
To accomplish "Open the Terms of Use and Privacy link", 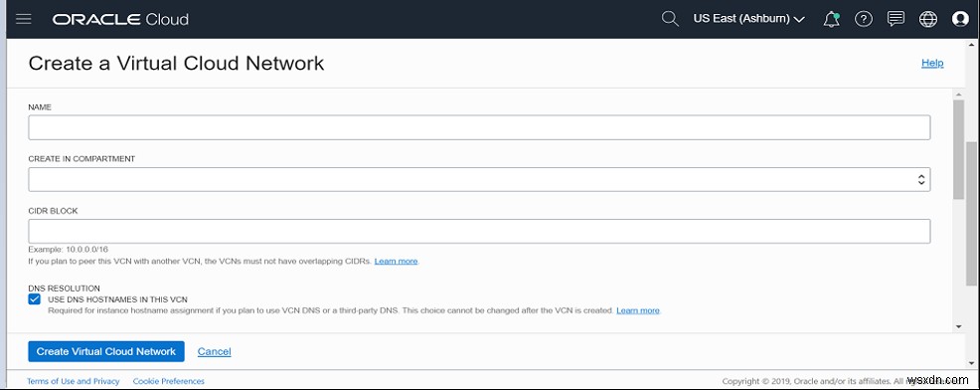I will pyautogui.click(x=74, y=381).
